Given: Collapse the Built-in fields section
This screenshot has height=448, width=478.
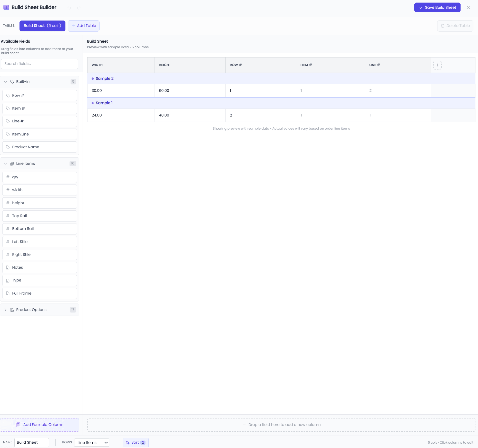Looking at the screenshot, I should click(x=5, y=82).
